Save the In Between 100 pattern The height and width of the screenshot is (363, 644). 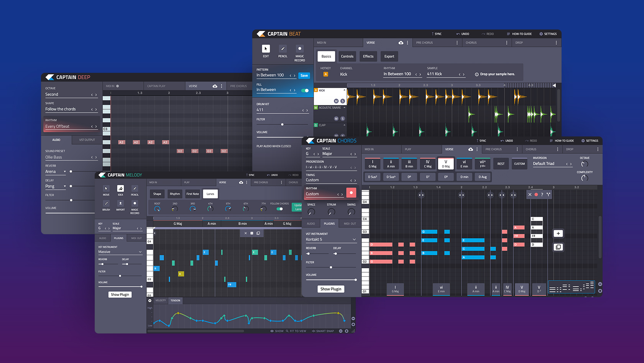pyautogui.click(x=304, y=76)
